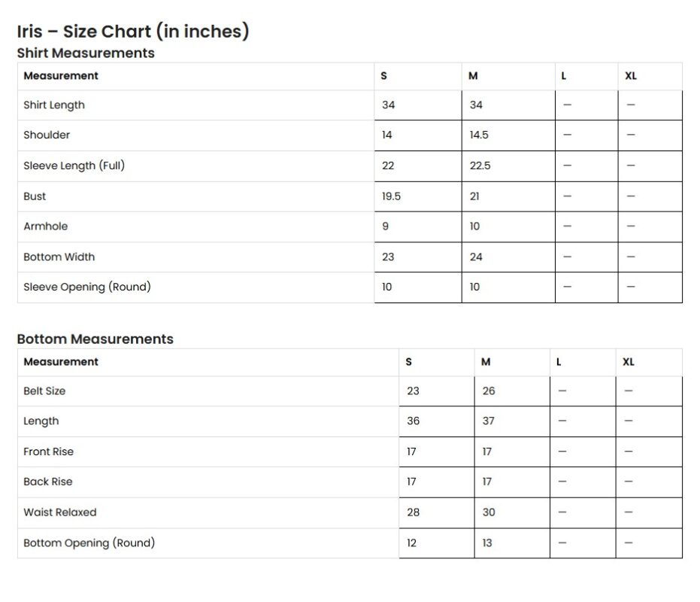Screen dimensions: 700x602
Task: Click the 'Sleeve Opening (Round)' row label
Action: coord(86,287)
